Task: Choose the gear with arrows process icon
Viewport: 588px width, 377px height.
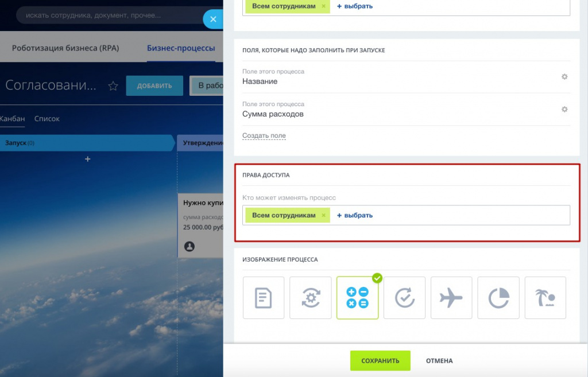Action: pos(311,298)
